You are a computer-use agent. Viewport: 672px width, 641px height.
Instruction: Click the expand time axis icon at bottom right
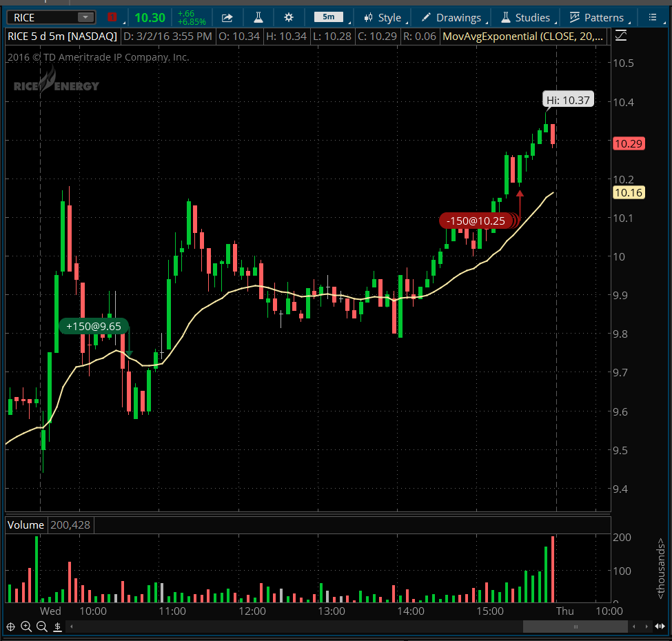click(x=660, y=627)
